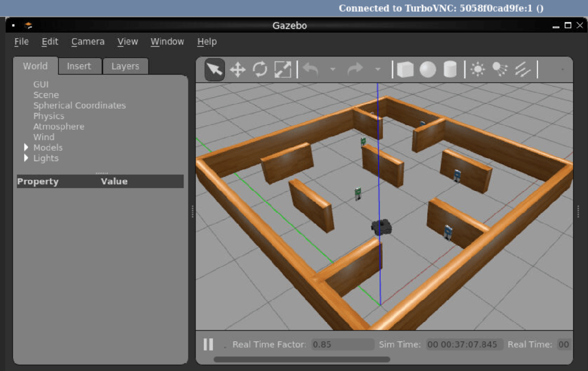
Task: Maximize the Gazebo window
Action: (568, 25)
